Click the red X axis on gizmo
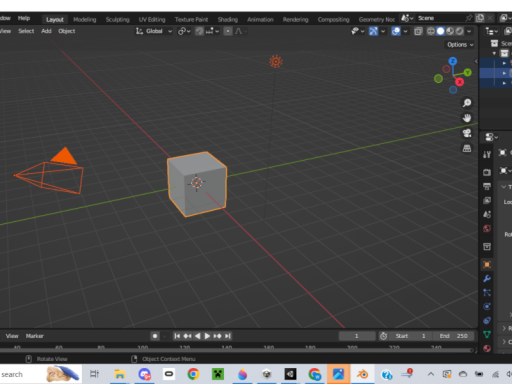Image resolution: width=512 pixels, height=384 pixels. (460, 82)
